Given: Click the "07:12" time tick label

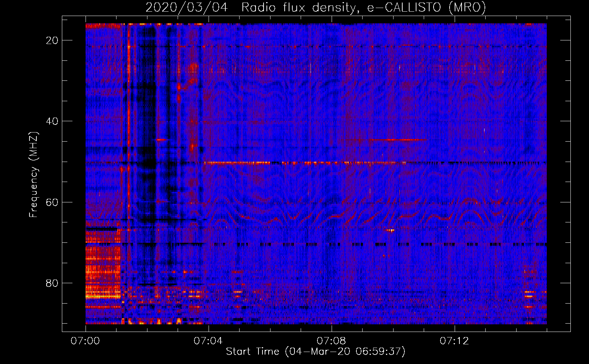Looking at the screenshot, I should point(454,341).
